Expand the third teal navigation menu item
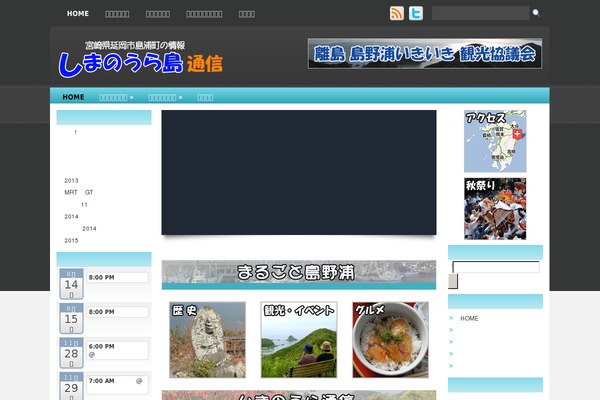The height and width of the screenshot is (400, 600). [x=165, y=97]
